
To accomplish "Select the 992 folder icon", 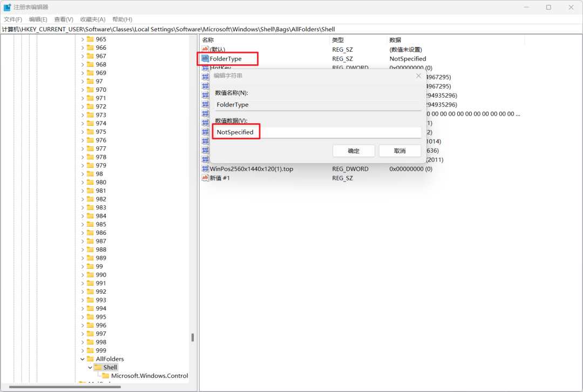I will pos(90,292).
